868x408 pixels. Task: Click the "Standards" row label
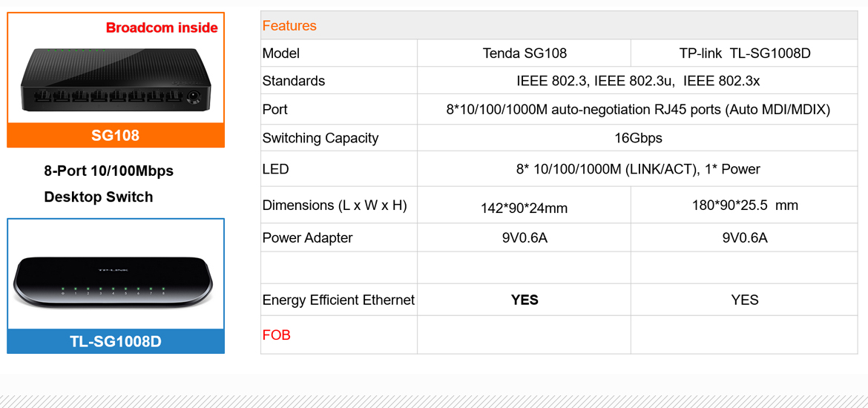[x=294, y=81]
